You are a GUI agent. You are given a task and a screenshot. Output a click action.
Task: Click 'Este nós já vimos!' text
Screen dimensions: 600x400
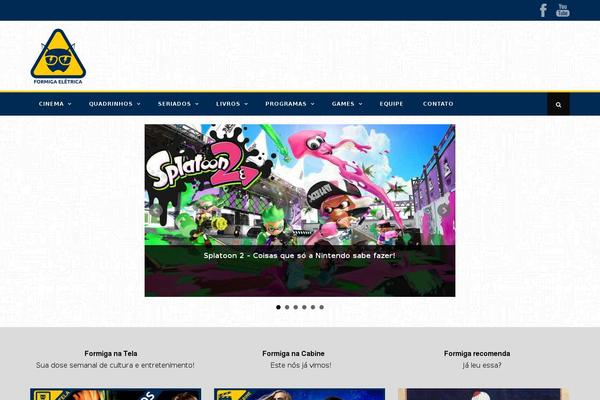(x=301, y=365)
